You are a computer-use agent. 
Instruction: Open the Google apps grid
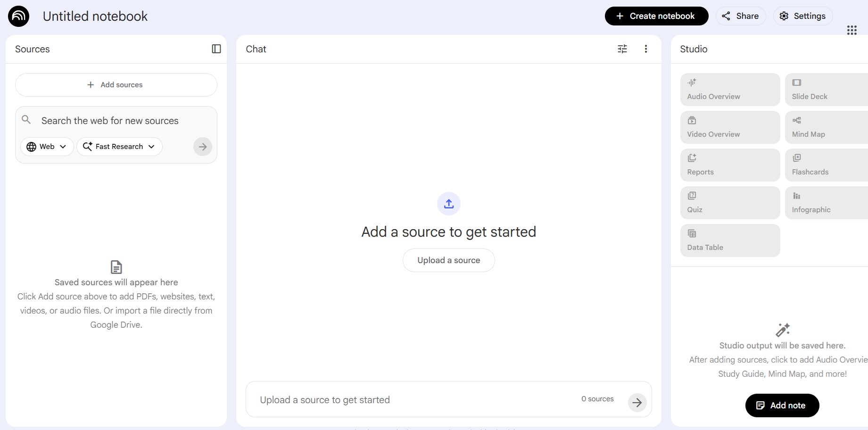[x=851, y=31]
